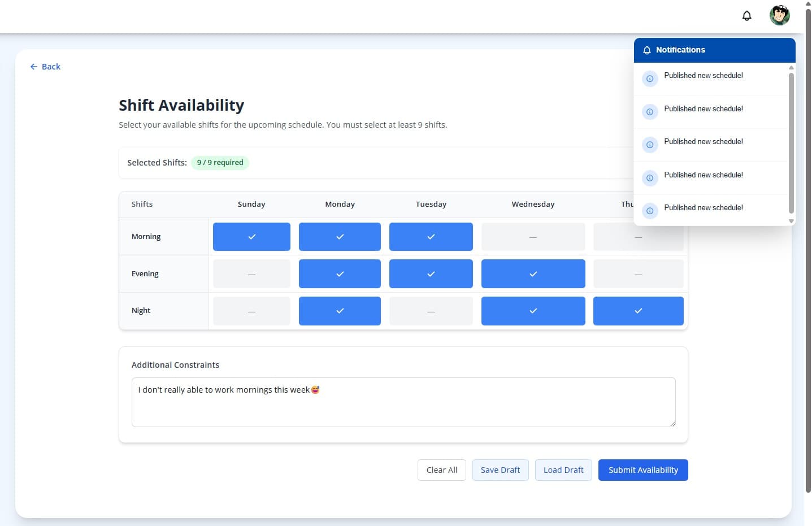812x526 pixels.
Task: Select the Tuesday Night shift
Action: tap(431, 311)
